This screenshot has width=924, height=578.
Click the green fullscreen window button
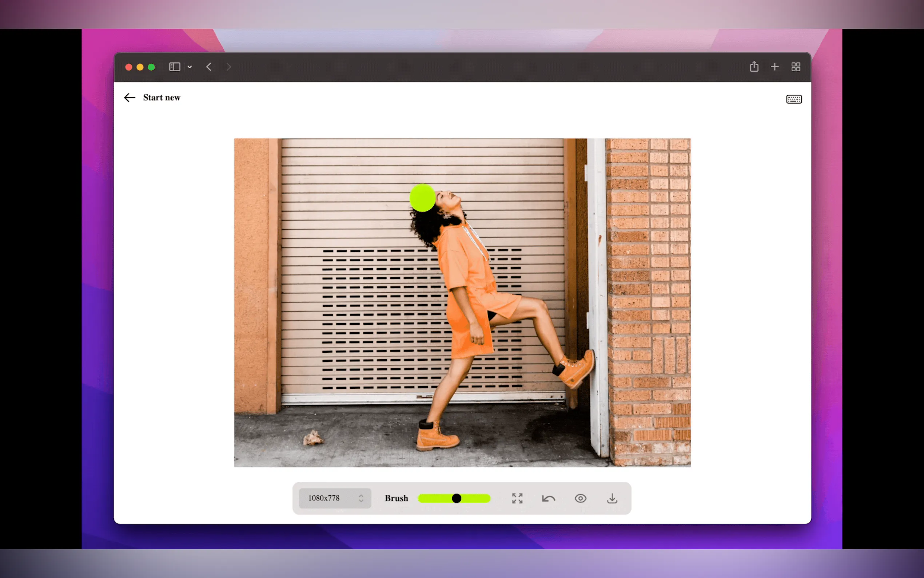click(151, 67)
